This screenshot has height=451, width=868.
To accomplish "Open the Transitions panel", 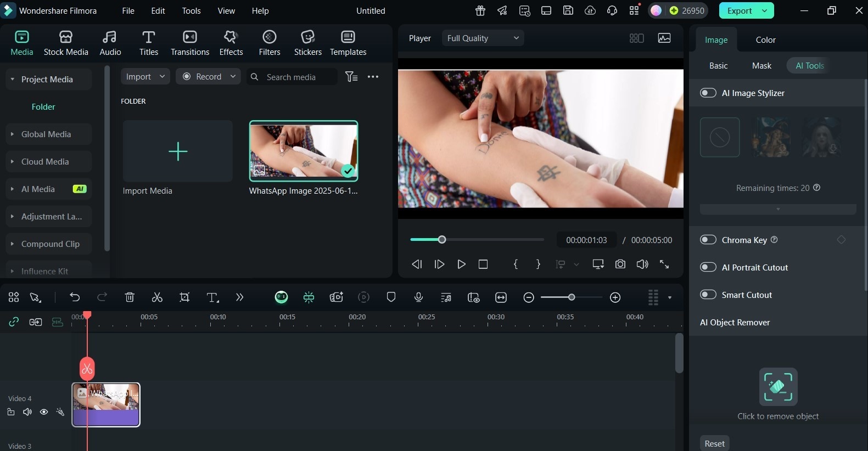I will (190, 43).
